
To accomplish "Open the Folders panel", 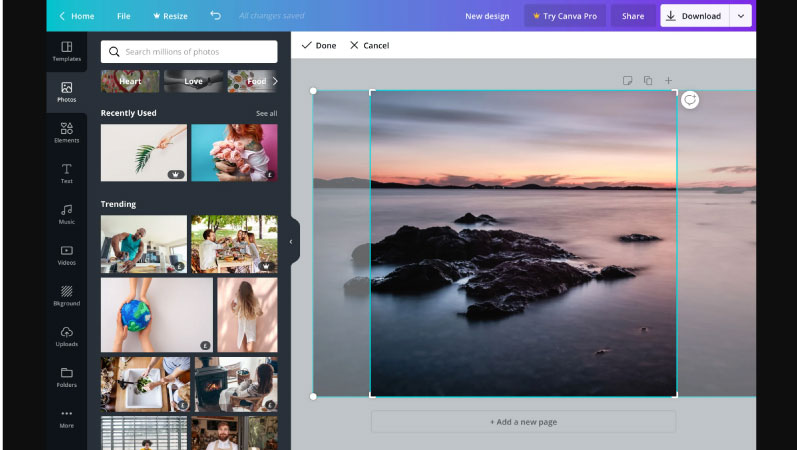I will click(66, 378).
